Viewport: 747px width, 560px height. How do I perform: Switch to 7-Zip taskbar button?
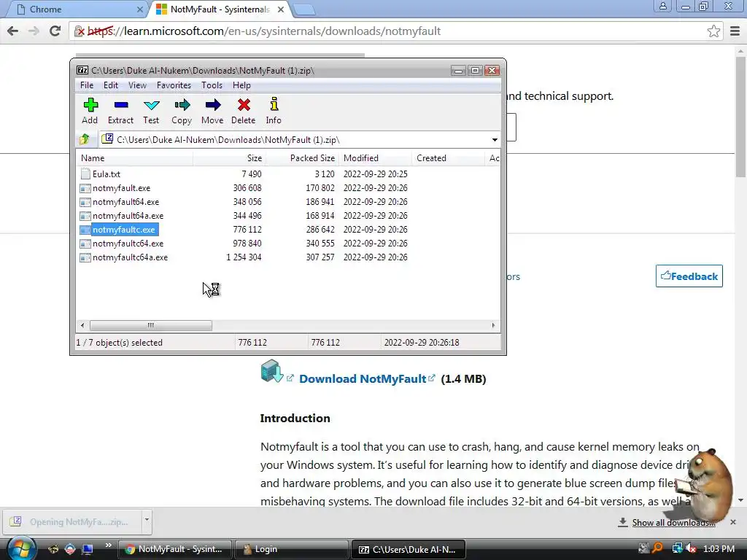[408, 549]
